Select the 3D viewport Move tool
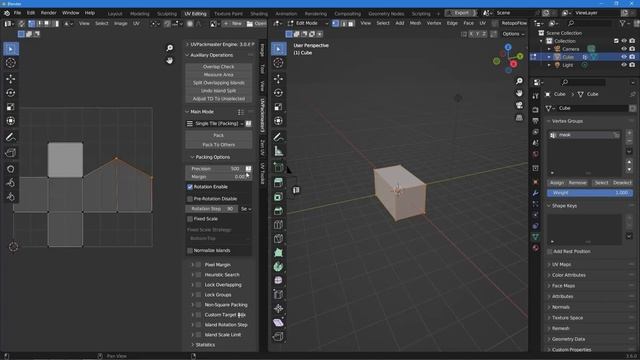Screen dimensions: 640x360 tap(278, 79)
